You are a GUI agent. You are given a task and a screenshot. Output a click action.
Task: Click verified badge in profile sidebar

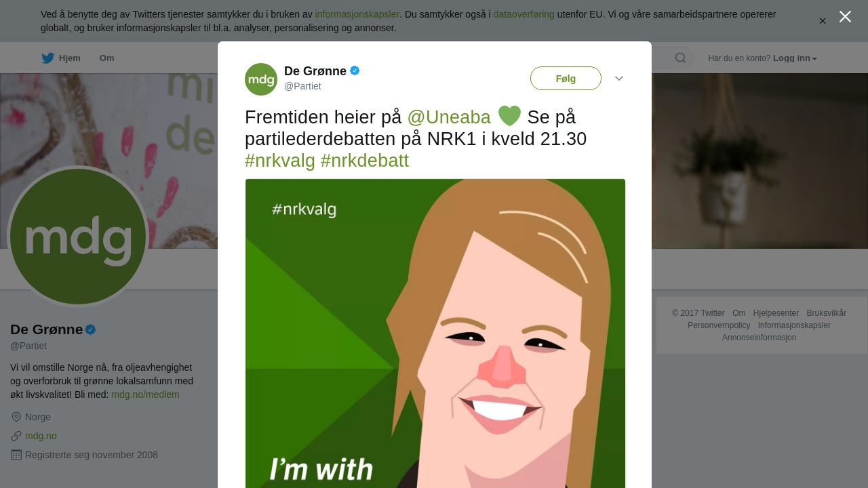pos(90,329)
